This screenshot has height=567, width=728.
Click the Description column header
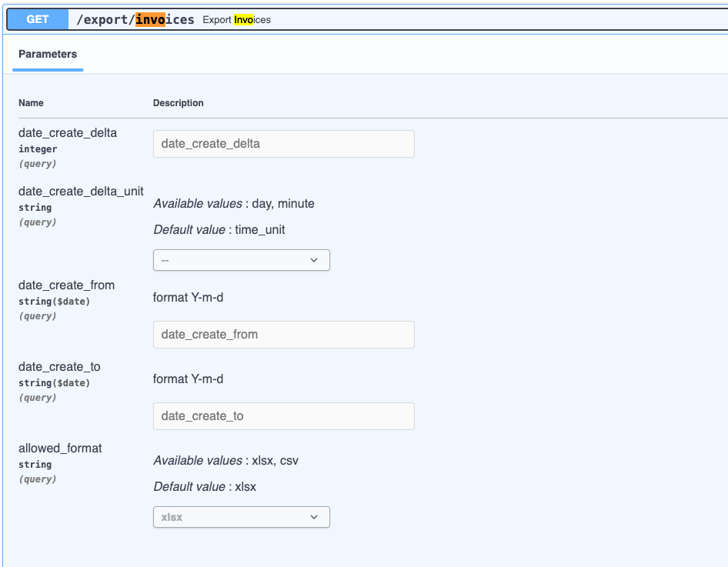click(179, 103)
